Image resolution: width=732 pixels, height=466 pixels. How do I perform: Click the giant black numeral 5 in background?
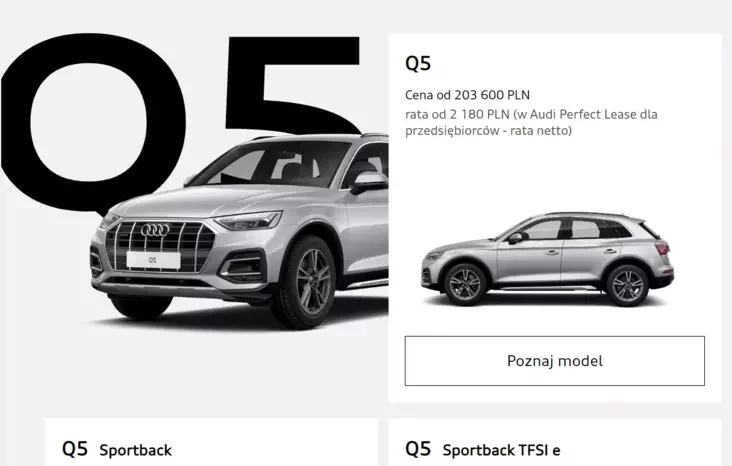click(293, 84)
